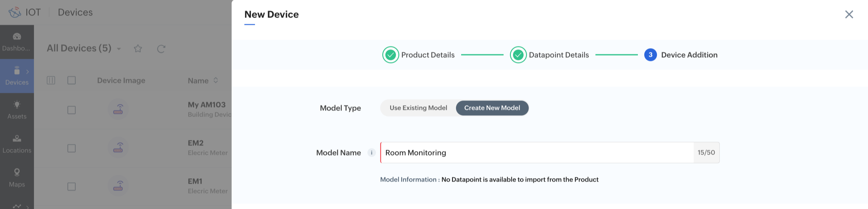868x209 pixels.
Task: Click the IOT logo icon
Action: coord(15,12)
